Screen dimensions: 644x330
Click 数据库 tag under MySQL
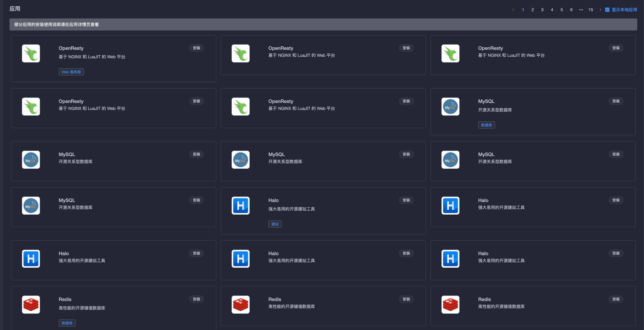coord(486,125)
